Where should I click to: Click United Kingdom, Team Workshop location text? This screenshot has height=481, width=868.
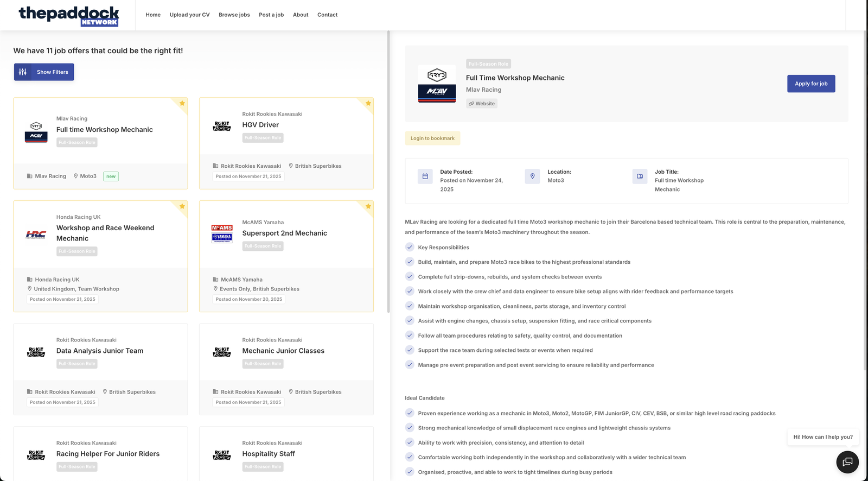[76, 289]
